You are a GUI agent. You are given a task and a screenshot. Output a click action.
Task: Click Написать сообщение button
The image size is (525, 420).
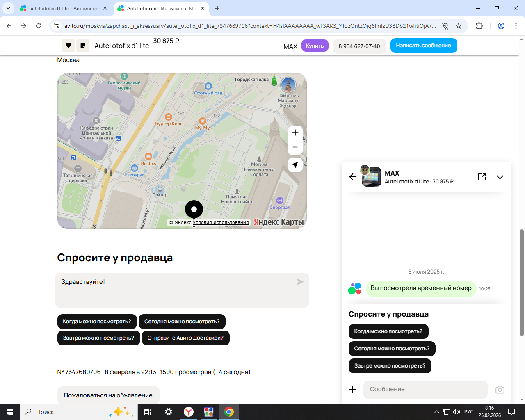click(x=423, y=46)
